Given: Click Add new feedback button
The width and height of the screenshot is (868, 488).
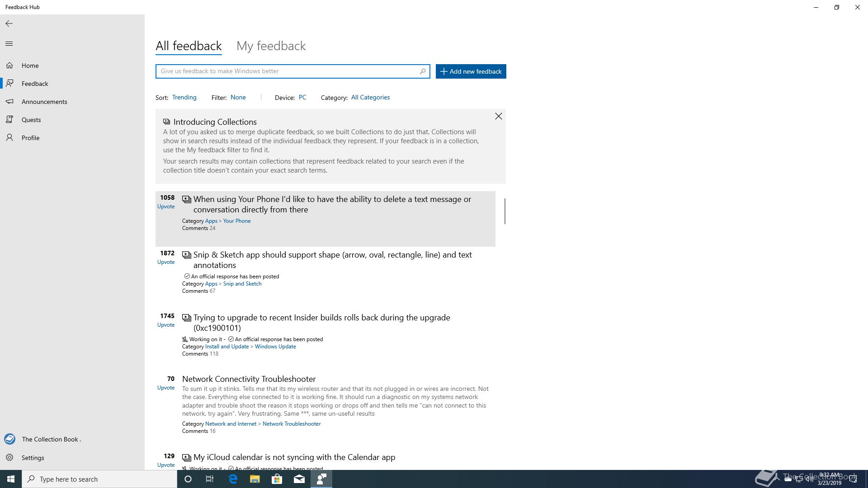Looking at the screenshot, I should pos(471,71).
